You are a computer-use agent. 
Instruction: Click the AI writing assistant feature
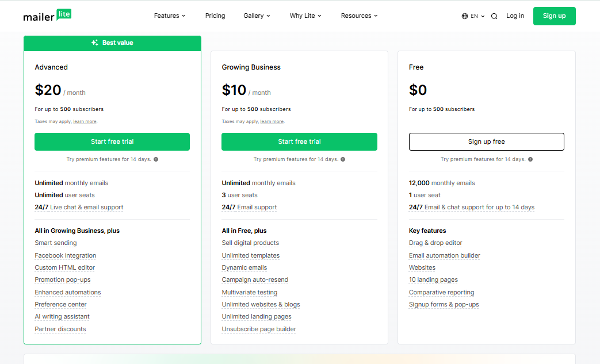tap(62, 317)
